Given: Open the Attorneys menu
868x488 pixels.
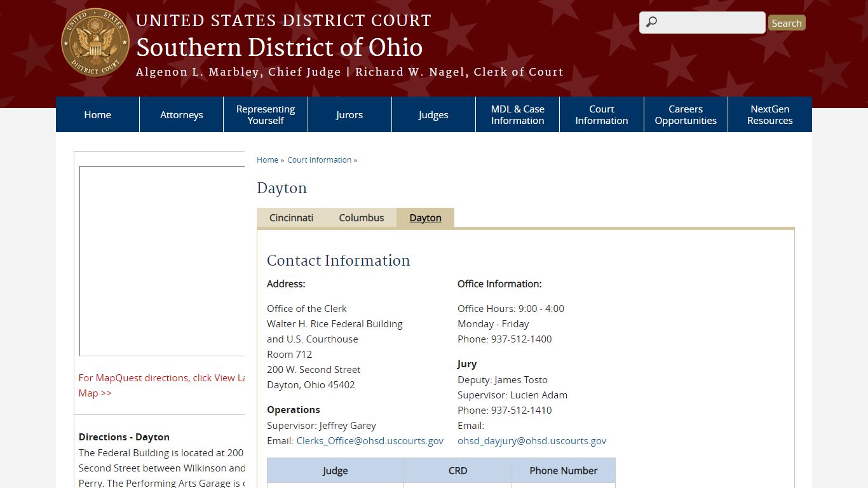Looking at the screenshot, I should point(182,114).
